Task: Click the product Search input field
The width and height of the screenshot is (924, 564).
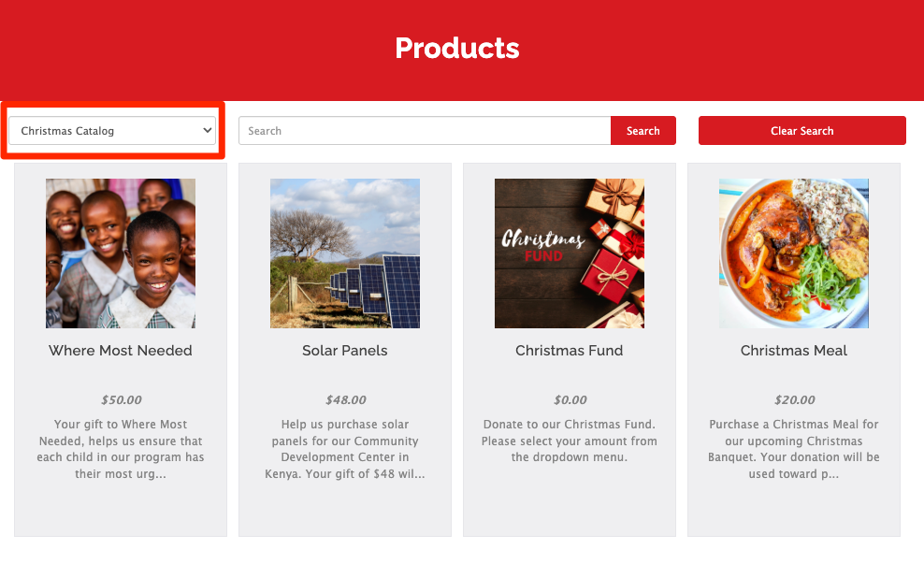Action: [425, 131]
